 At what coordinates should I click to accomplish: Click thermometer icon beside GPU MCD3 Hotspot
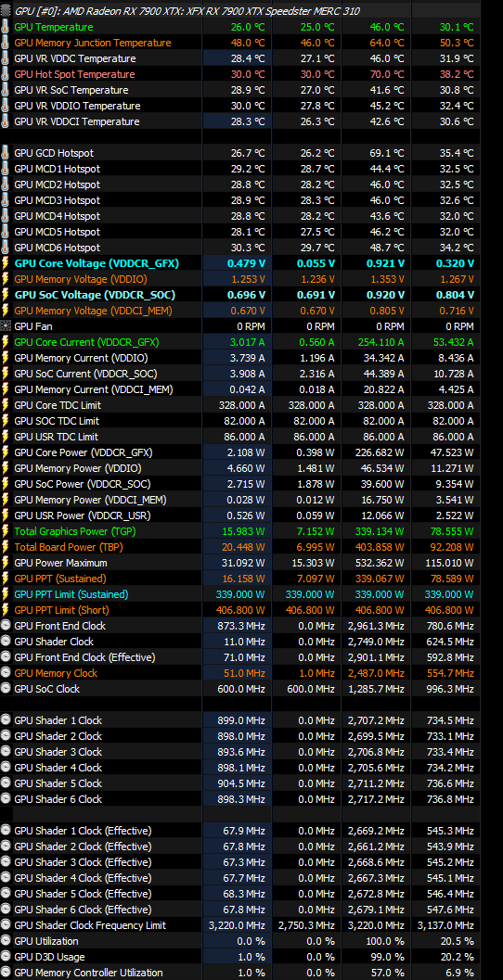tap(6, 200)
